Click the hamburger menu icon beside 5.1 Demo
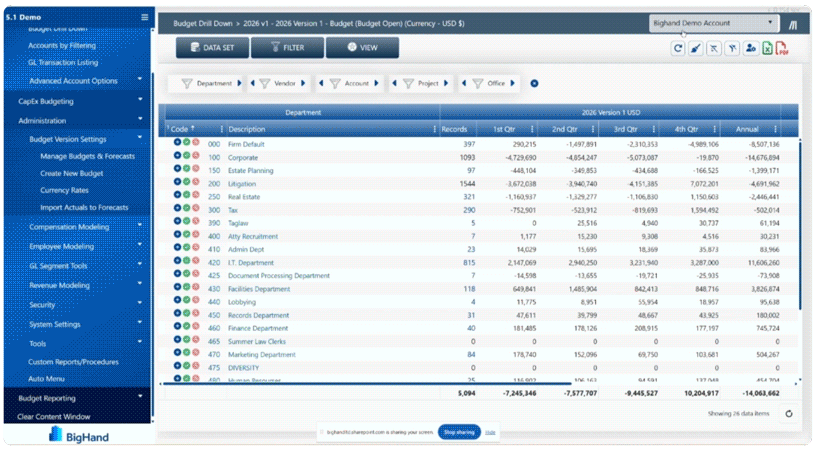Viewport: 815px width, 450px height. tap(144, 17)
